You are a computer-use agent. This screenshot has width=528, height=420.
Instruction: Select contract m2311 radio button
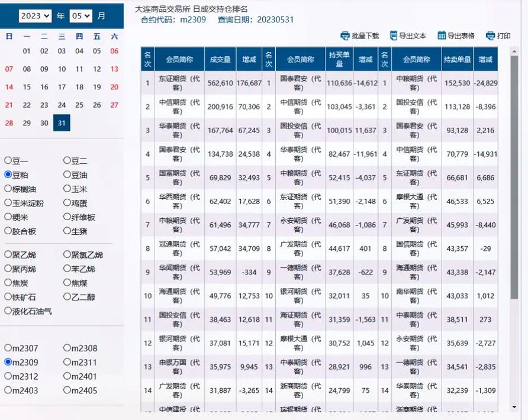tap(67, 362)
